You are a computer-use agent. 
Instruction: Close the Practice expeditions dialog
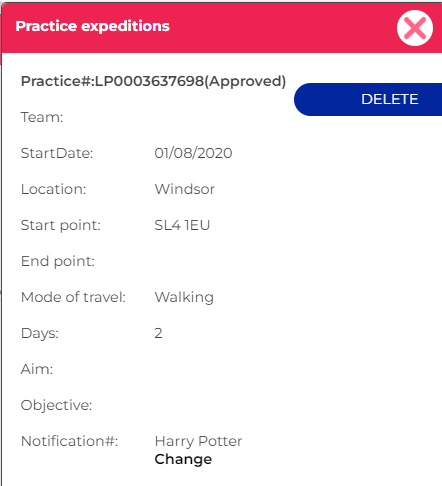coord(415,28)
